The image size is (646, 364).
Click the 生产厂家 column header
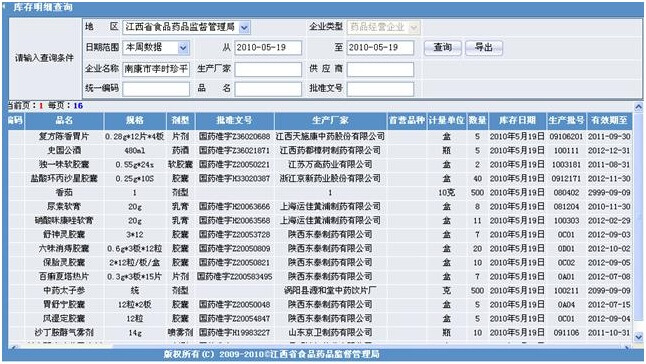pyautogui.click(x=330, y=121)
